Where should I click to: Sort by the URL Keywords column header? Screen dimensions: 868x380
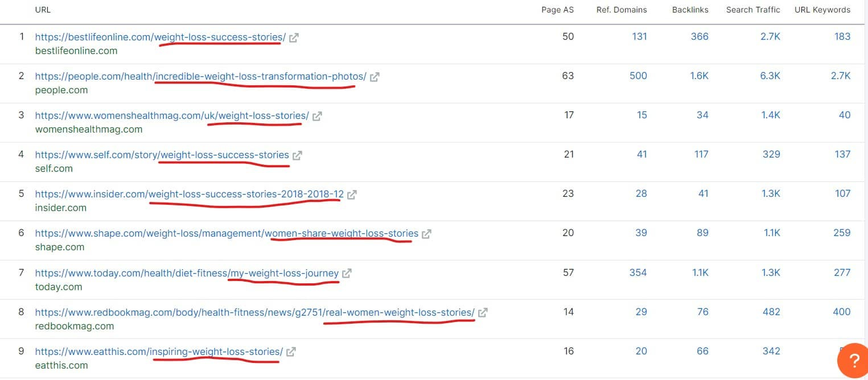click(822, 10)
